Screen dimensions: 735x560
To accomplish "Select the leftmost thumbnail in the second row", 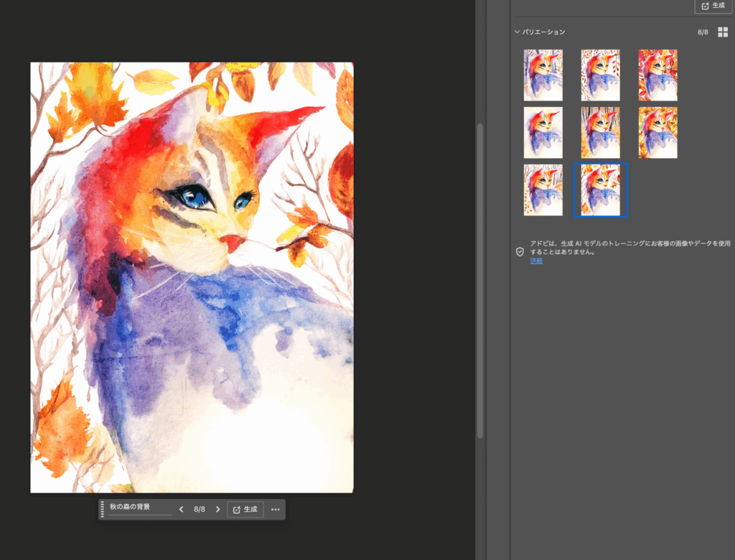I will pos(543,132).
